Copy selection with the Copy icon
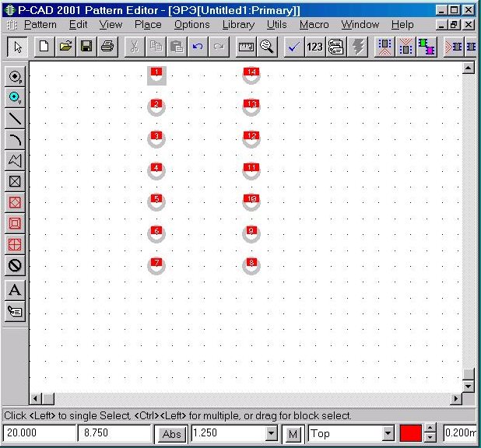 point(156,47)
